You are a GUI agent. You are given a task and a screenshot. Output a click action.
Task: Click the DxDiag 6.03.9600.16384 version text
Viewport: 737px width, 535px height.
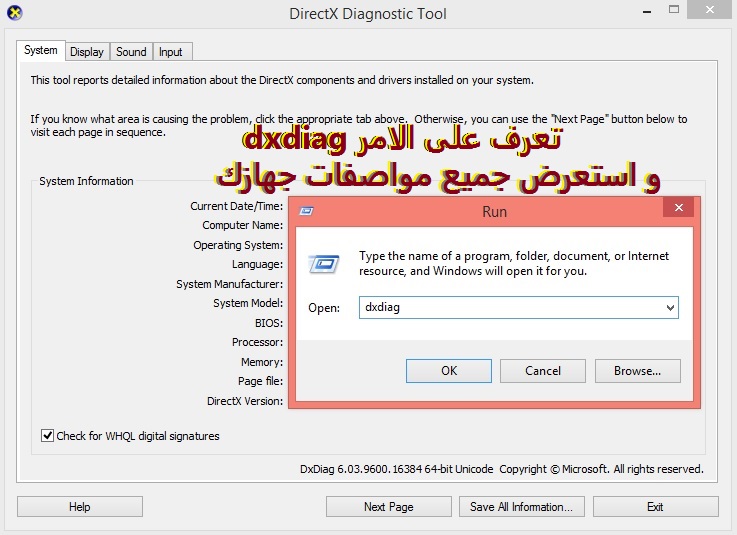(396, 469)
